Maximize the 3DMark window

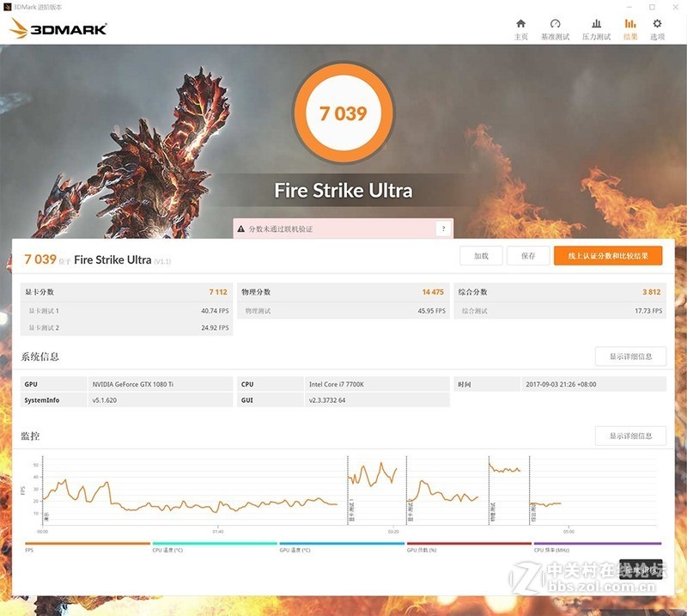tap(652, 7)
